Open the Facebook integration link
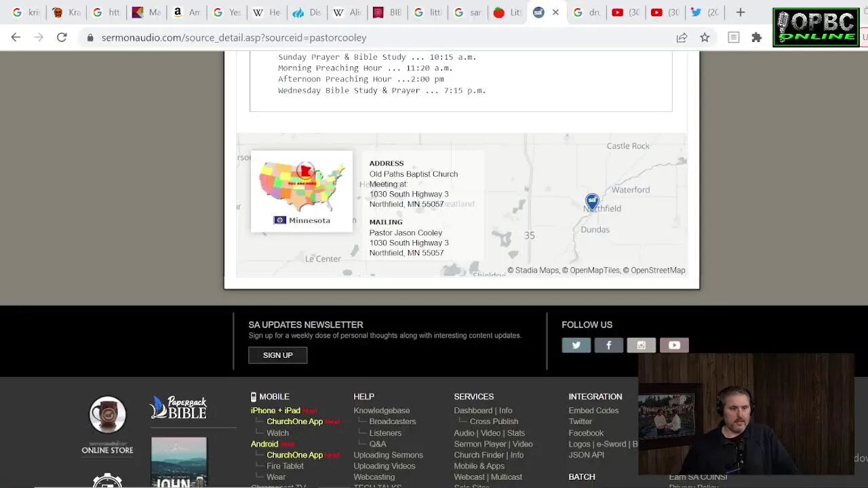Screen dimensions: 868x488 586,433
